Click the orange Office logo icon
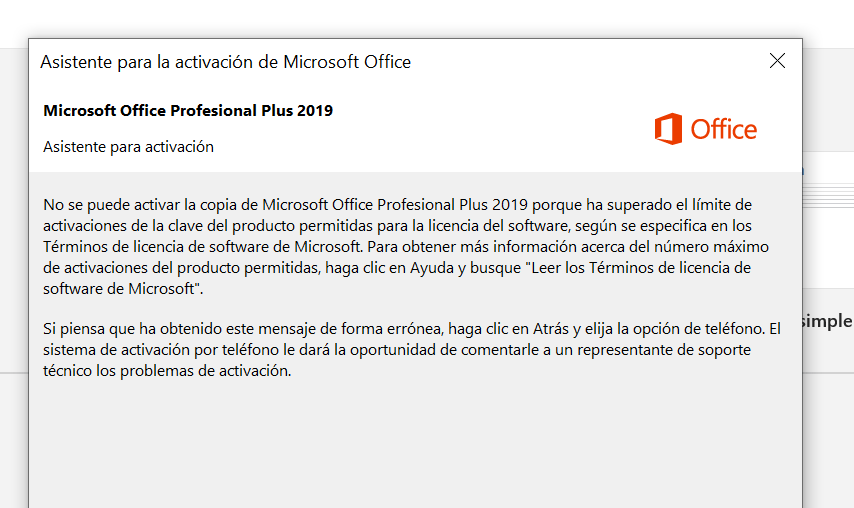Screen dimensions: 854x508 (x=668, y=129)
